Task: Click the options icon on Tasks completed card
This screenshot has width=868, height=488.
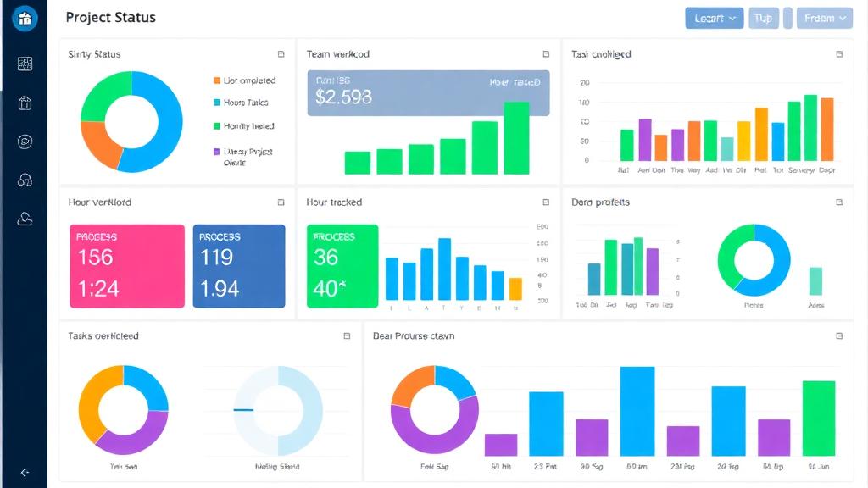Action: click(346, 335)
